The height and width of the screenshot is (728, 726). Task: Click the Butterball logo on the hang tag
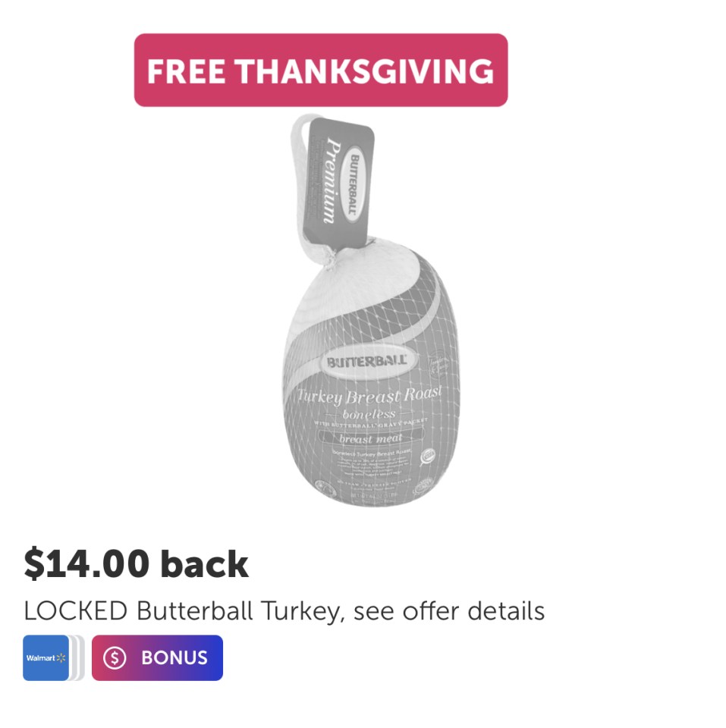click(x=354, y=184)
